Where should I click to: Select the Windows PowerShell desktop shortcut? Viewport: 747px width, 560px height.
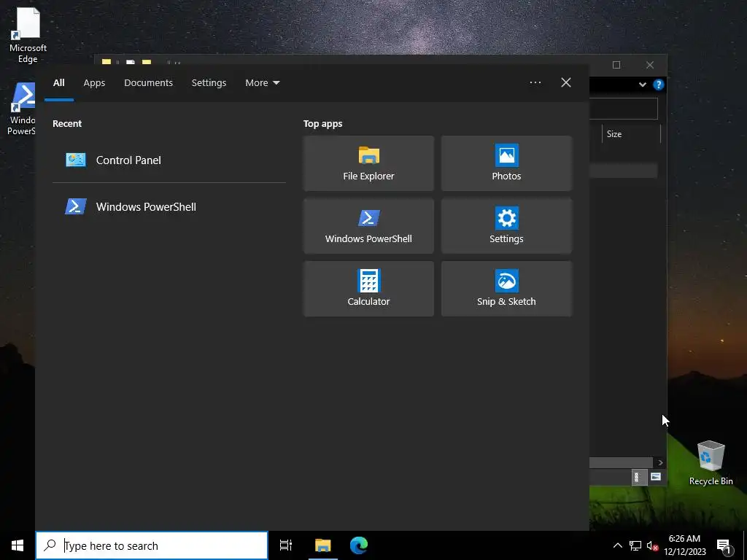21,109
